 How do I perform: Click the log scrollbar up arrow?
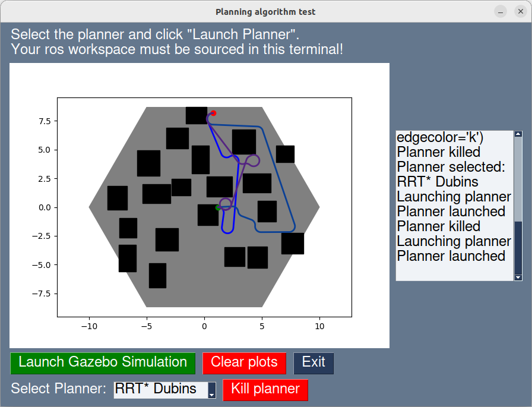pyautogui.click(x=518, y=134)
